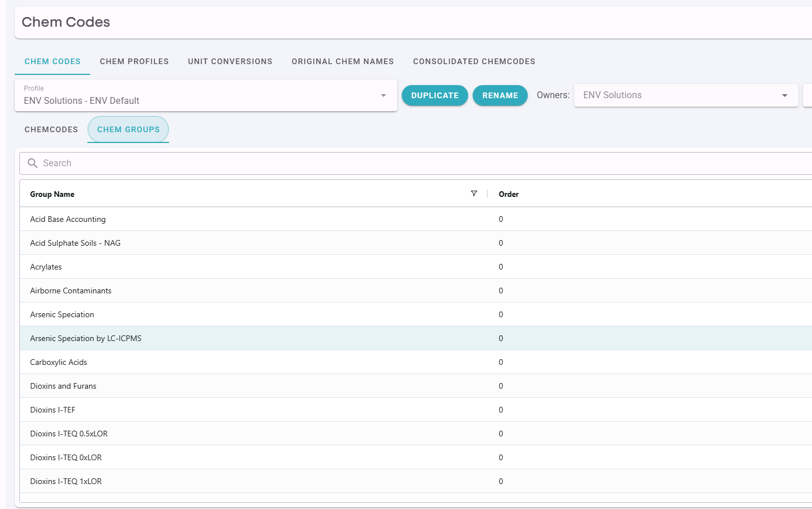Select the Consolidated Chemcodes tab
Screen dimensions: 812x509
(x=474, y=61)
